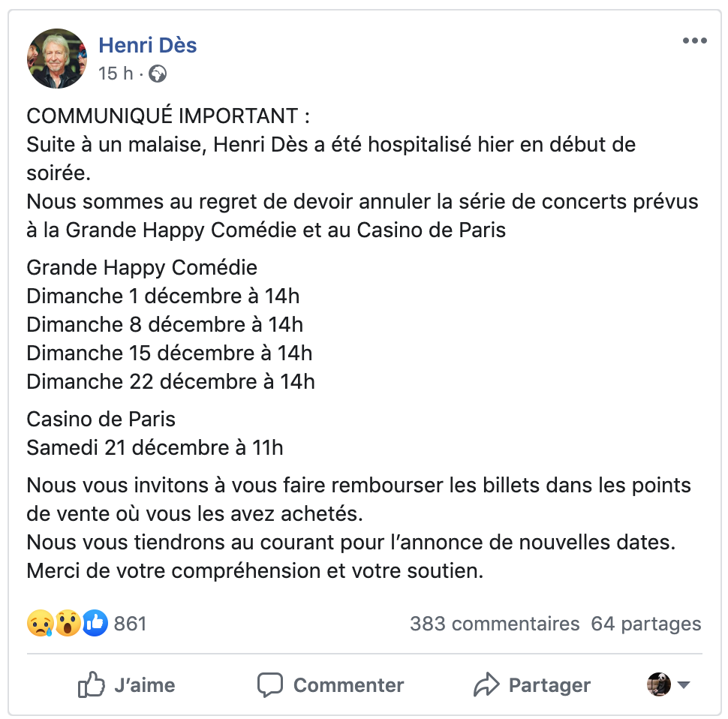
Task: Expand the comment-as dropdown arrow
Action: 684,684
